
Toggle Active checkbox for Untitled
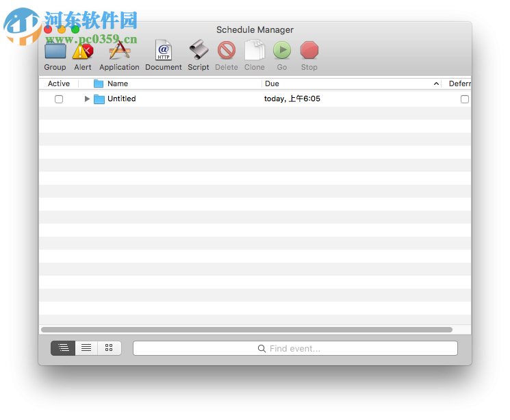click(x=59, y=99)
